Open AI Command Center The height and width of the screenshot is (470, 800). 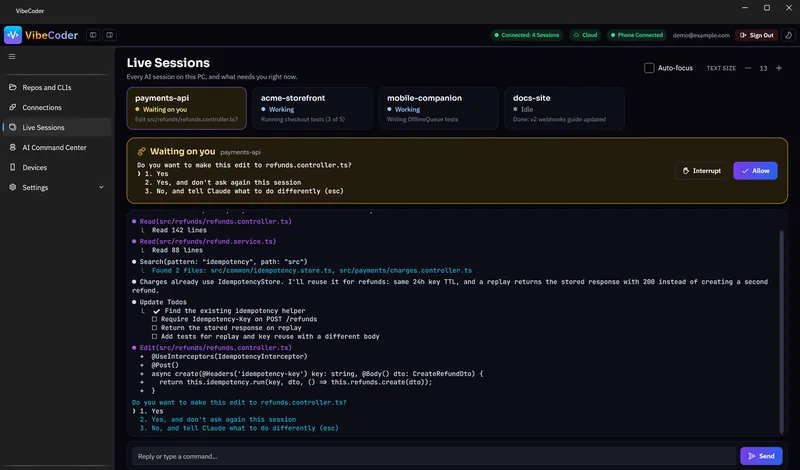click(x=57, y=147)
